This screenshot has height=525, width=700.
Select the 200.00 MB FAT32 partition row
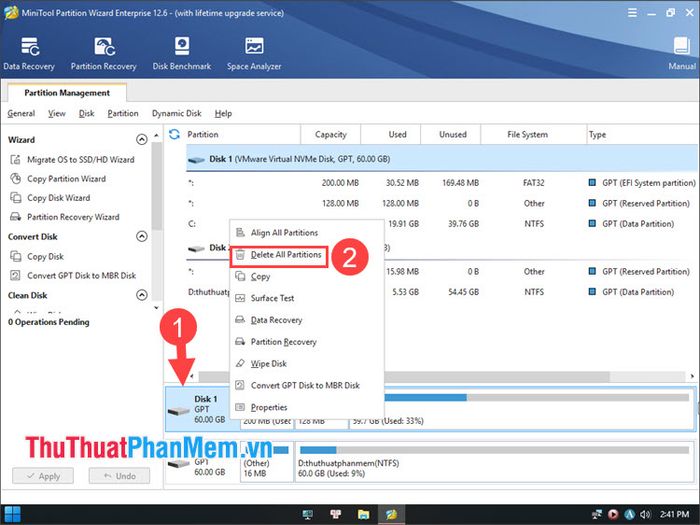click(442, 183)
